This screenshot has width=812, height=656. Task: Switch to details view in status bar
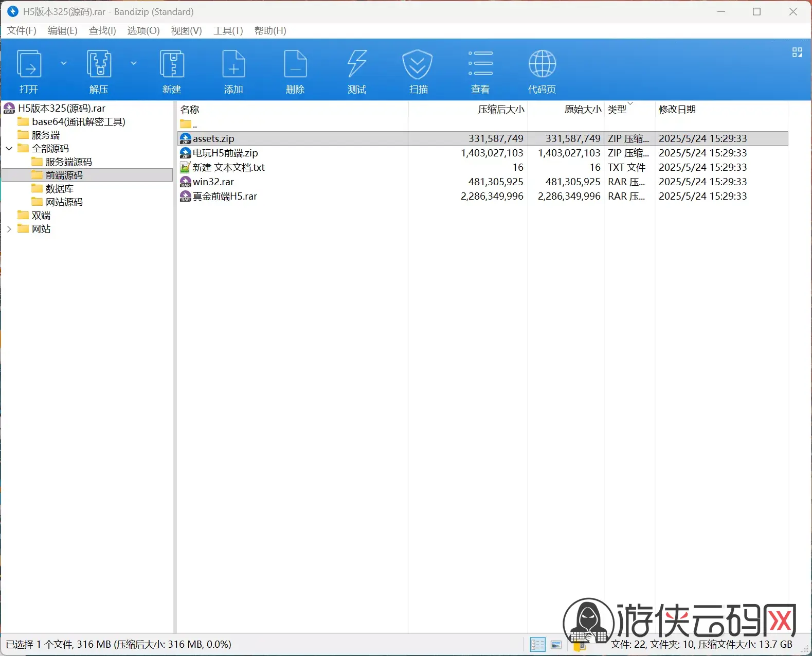tap(537, 645)
